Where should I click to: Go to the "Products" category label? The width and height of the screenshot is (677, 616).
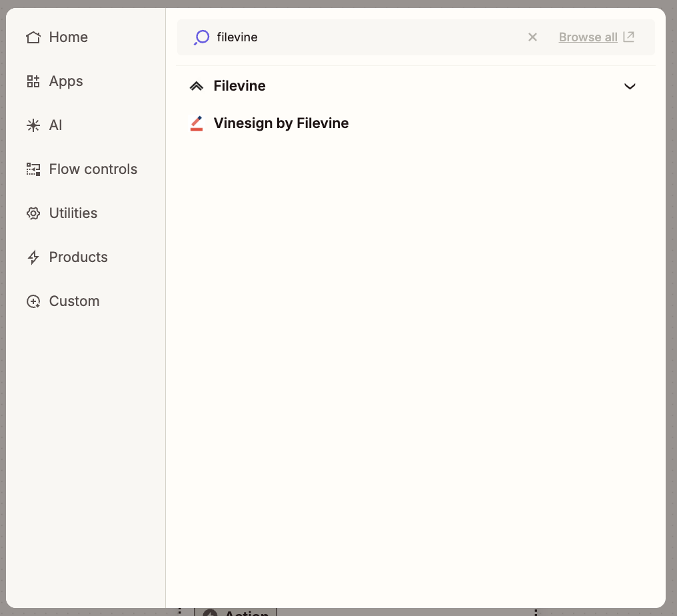click(x=78, y=257)
